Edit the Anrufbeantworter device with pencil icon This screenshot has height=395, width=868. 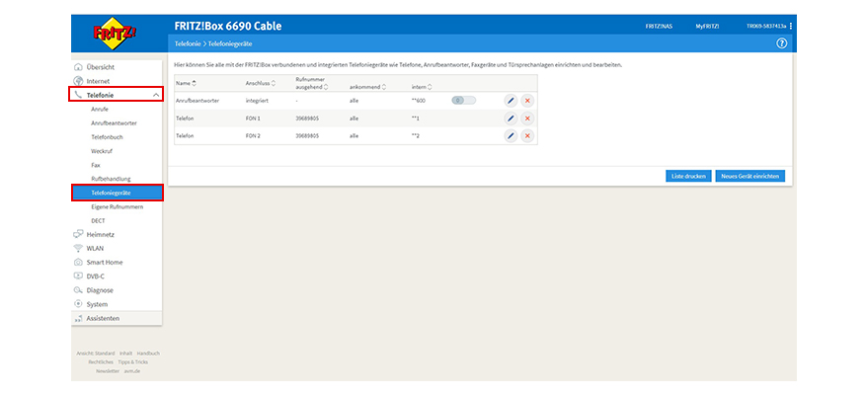[511, 101]
